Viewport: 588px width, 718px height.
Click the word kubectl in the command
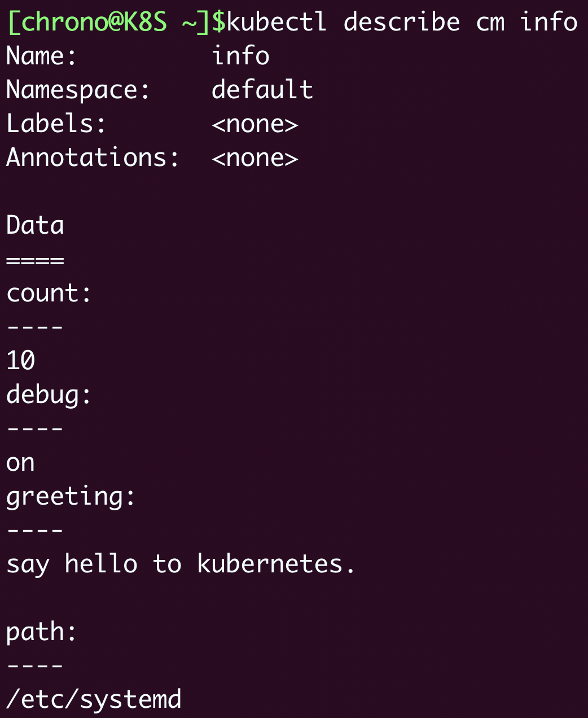coord(277,23)
